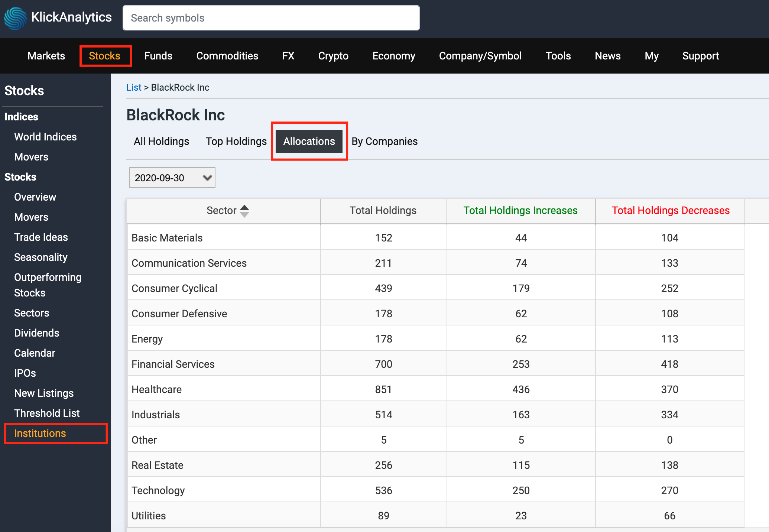Select the Consumer Cyclical row
Screen dimensions: 769x532
(435, 288)
